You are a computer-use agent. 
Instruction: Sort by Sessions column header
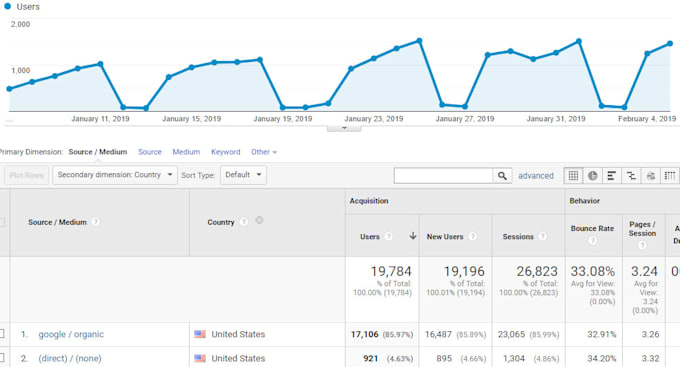click(x=518, y=236)
